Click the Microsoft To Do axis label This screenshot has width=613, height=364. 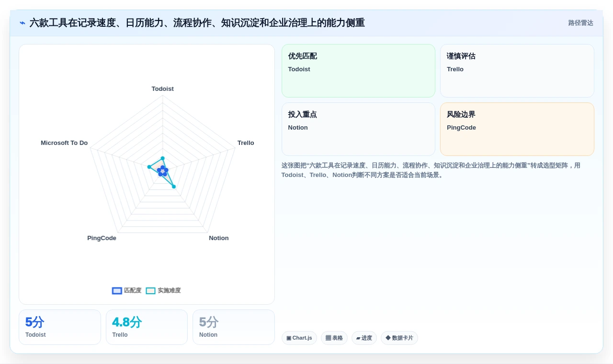pyautogui.click(x=64, y=143)
